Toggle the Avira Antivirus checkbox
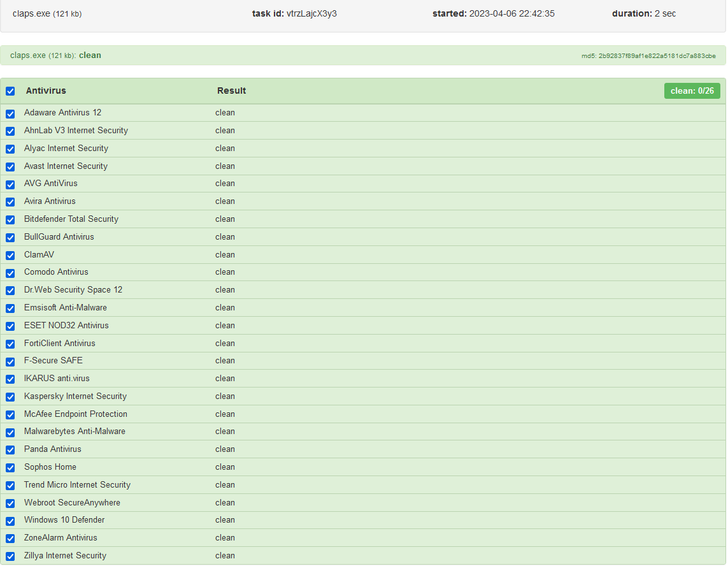The height and width of the screenshot is (566, 728). [10, 202]
